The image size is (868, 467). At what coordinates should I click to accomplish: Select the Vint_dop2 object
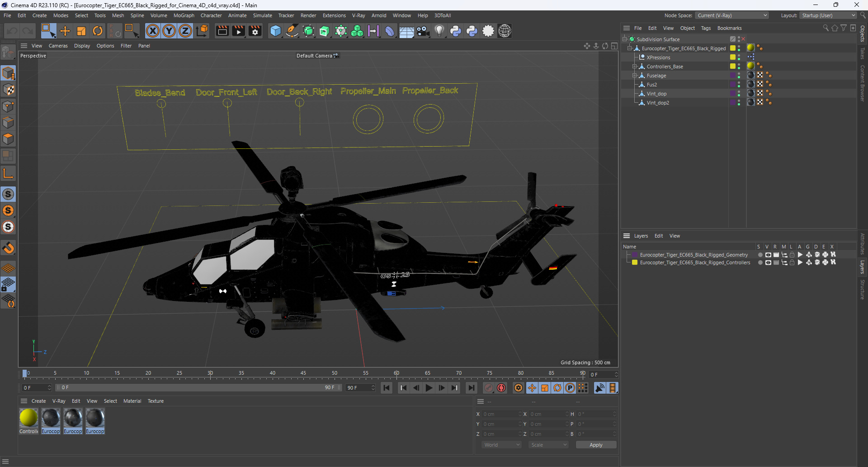coord(658,103)
